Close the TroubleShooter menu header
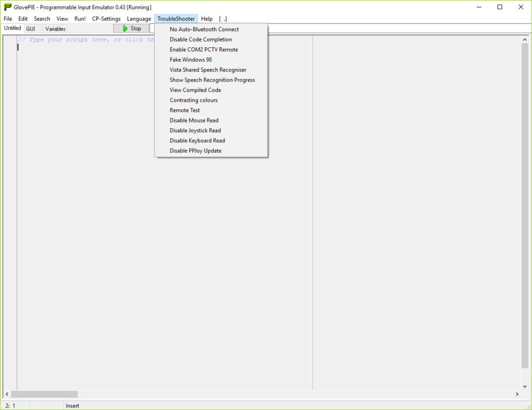 176,19
